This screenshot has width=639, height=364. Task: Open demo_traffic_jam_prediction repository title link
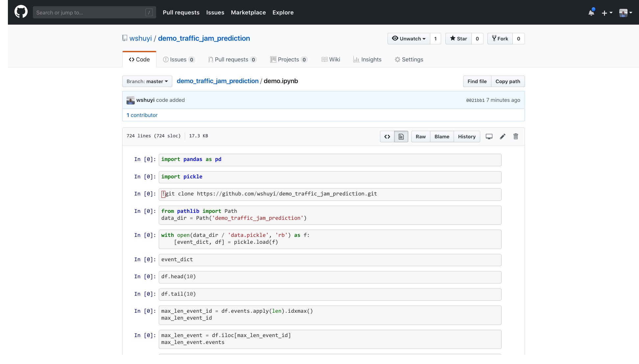pyautogui.click(x=204, y=38)
